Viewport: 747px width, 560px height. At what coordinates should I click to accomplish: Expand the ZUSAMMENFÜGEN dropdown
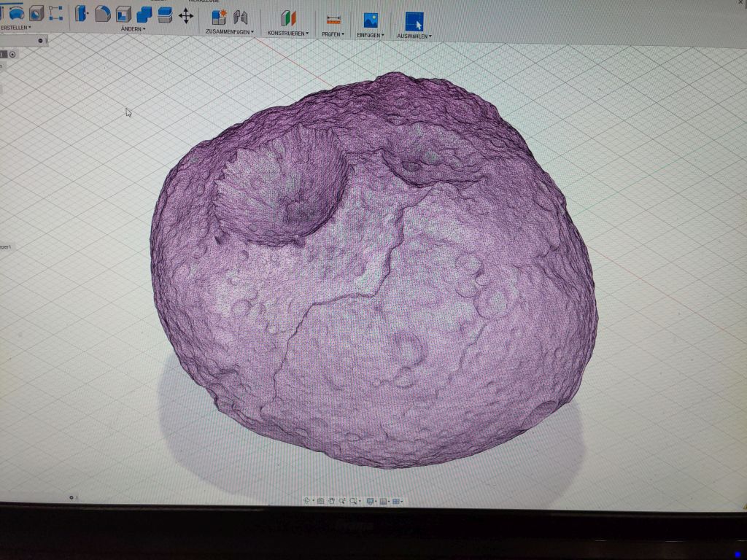[x=230, y=31]
